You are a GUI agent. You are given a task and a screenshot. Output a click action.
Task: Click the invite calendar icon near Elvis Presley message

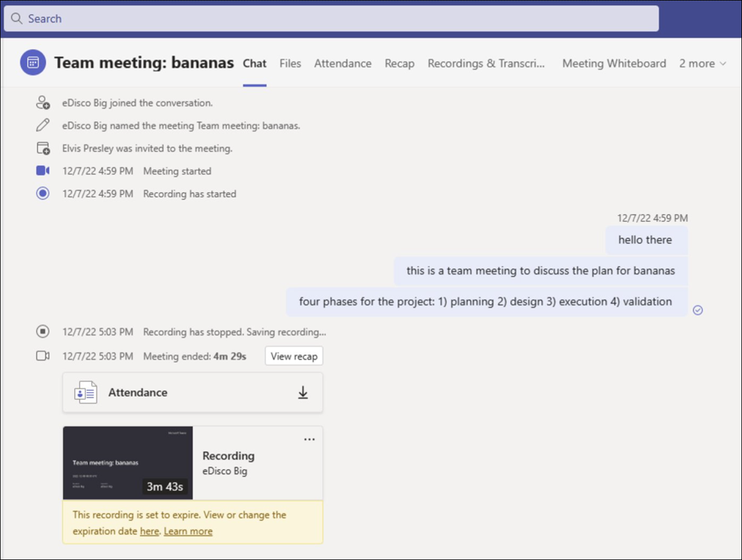[x=42, y=148]
